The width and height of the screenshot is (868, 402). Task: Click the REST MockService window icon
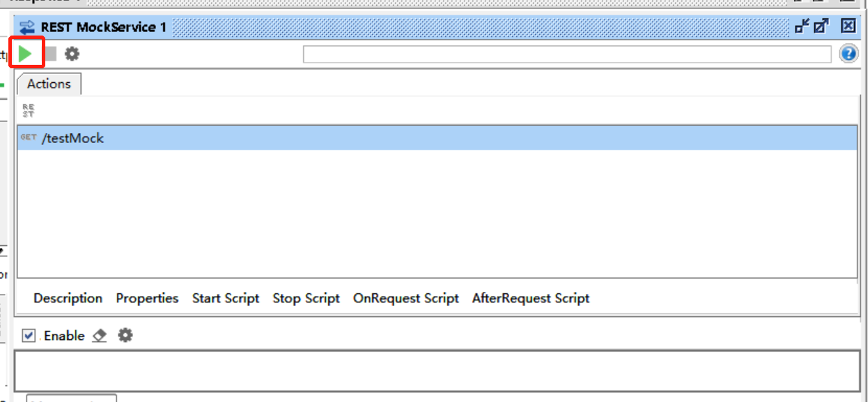(27, 27)
